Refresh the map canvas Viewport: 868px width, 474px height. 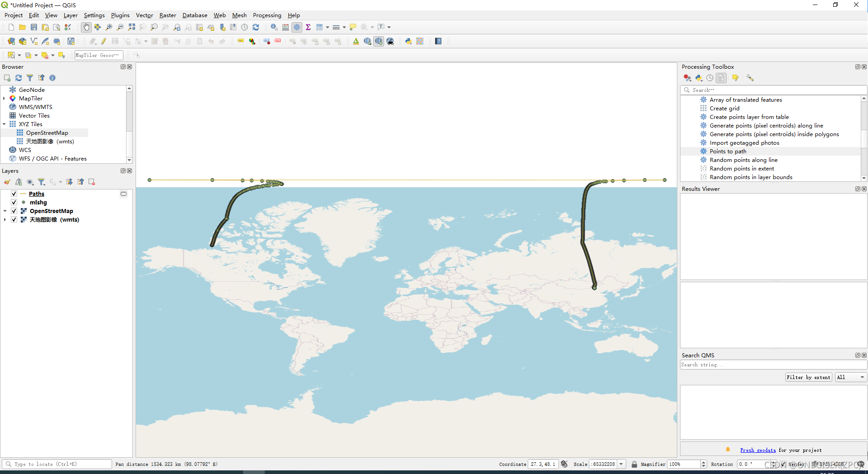point(256,27)
